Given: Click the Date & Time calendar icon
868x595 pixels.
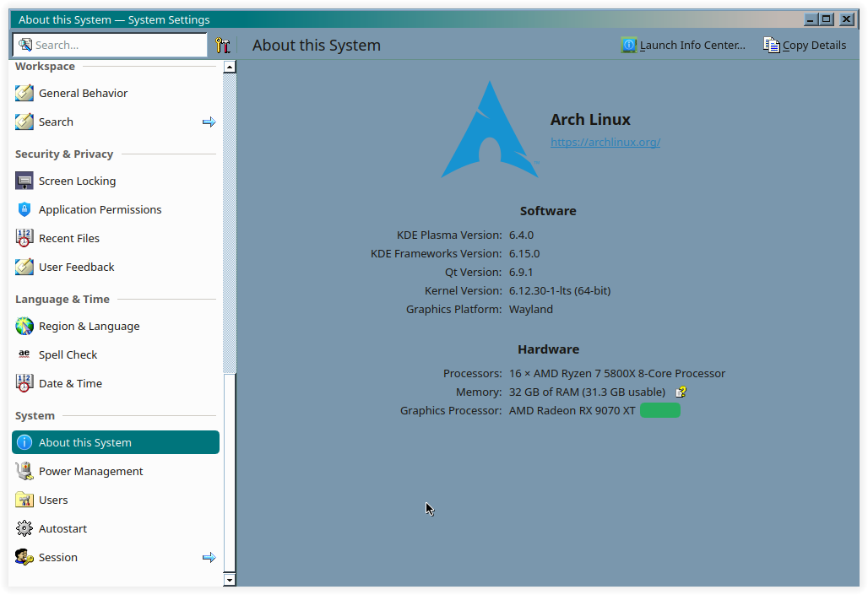Looking at the screenshot, I should (24, 383).
